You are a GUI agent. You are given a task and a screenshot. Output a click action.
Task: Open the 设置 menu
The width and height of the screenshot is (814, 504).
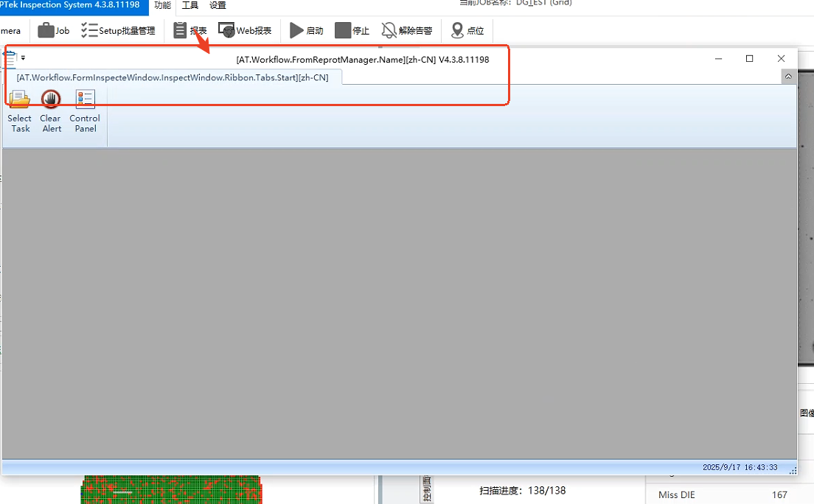tap(218, 5)
